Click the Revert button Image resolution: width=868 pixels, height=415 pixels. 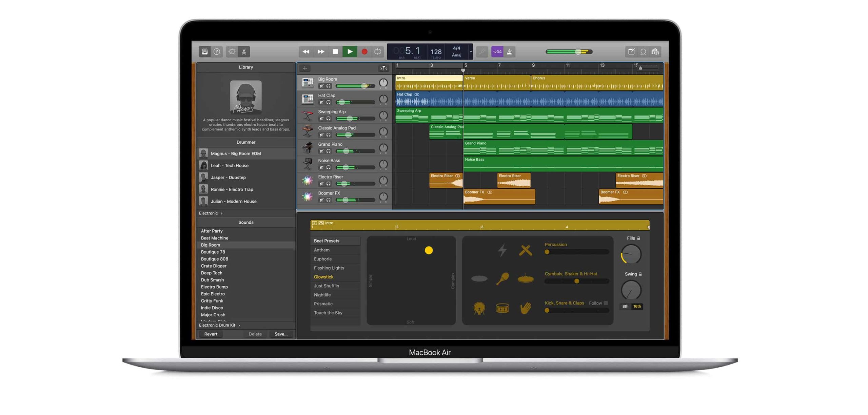(x=211, y=334)
